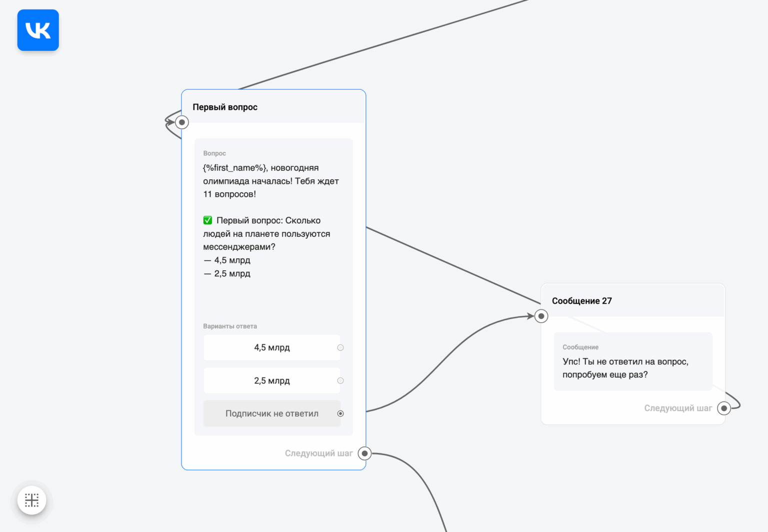Screen dimensions: 768x532
Task: Click the green checkmark emoji in question
Action: tap(207, 220)
